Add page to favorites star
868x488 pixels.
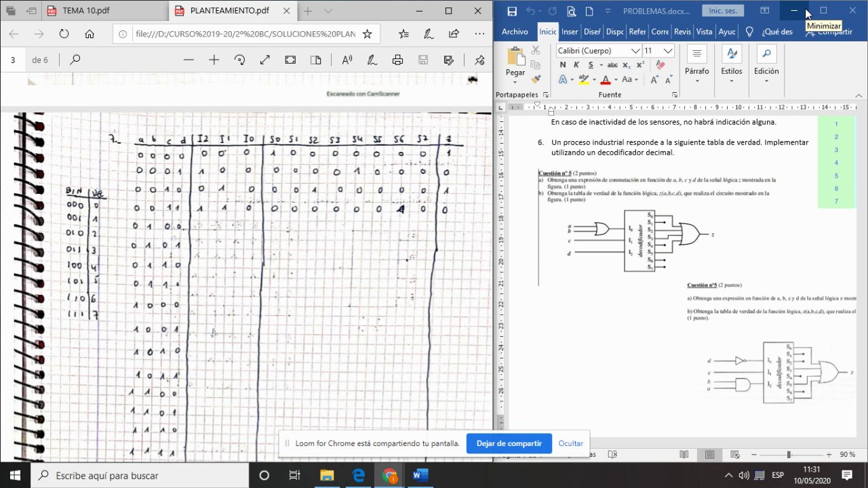(367, 34)
